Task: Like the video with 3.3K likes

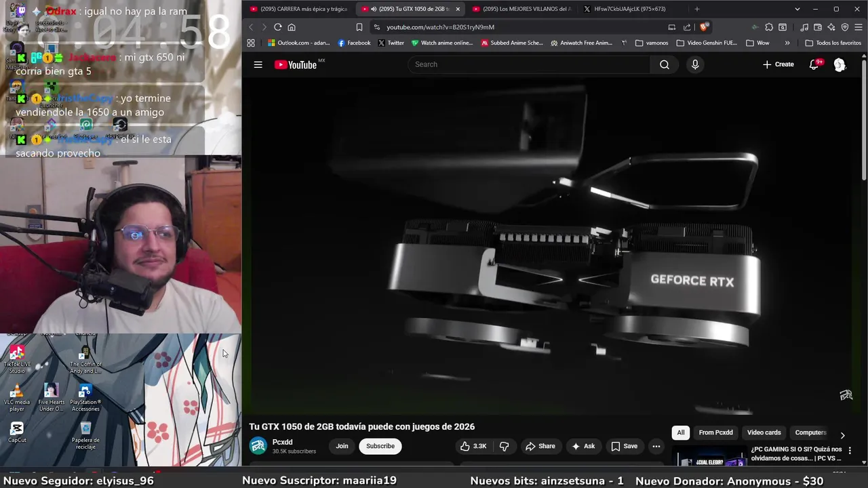Action: click(474, 446)
